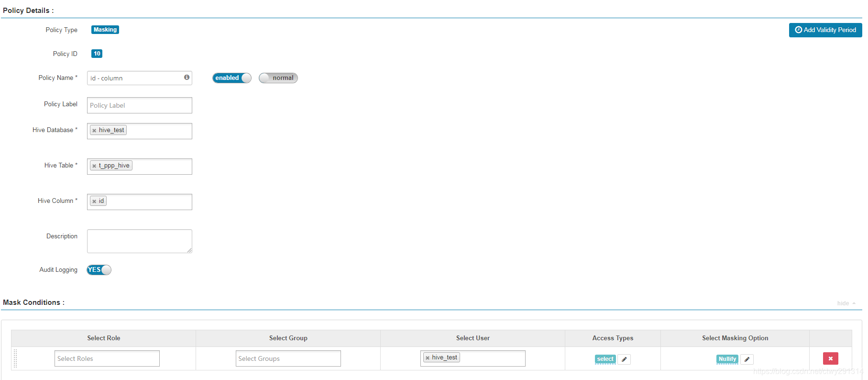Collapse Mask Conditions with hide link
Image resolution: width=868 pixels, height=380 pixels.
pos(846,303)
